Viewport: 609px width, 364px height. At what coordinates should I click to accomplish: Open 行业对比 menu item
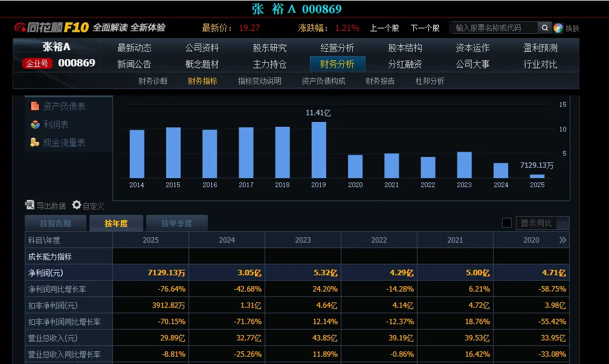[540, 65]
